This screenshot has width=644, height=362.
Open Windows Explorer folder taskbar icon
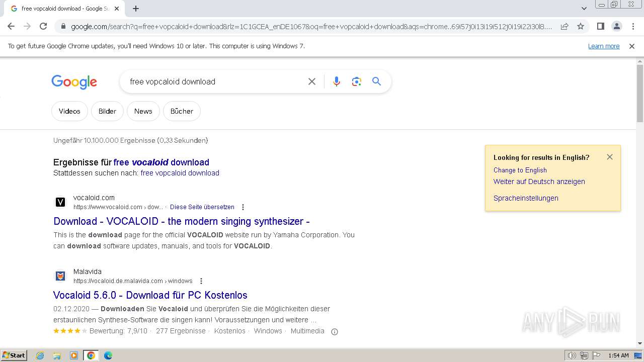pos(57,355)
